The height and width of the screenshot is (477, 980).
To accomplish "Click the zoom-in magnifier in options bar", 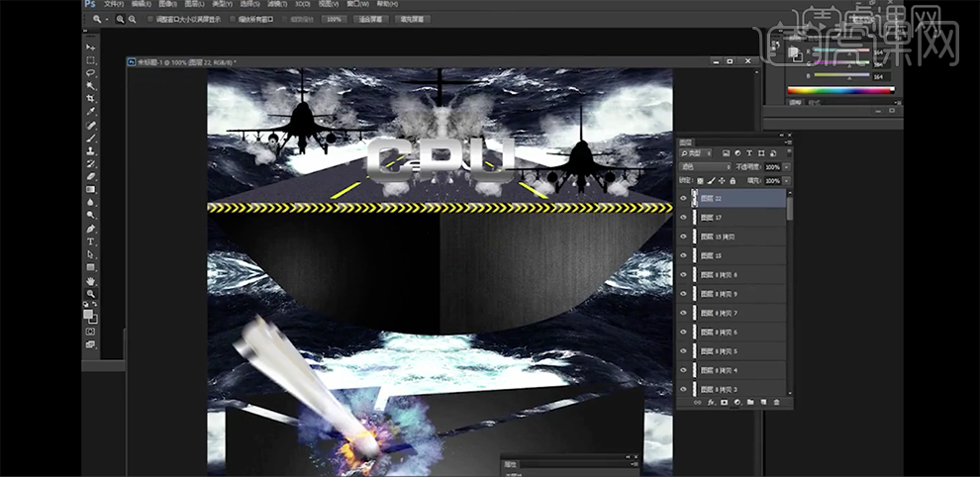I will point(120,19).
